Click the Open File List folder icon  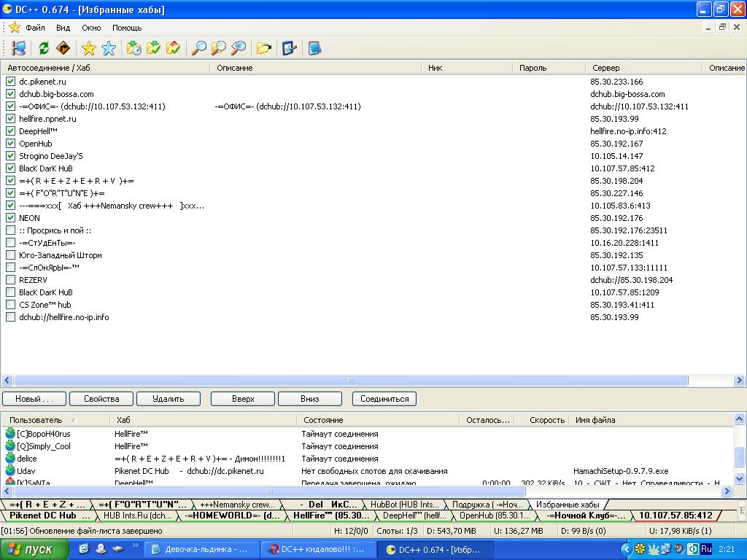coord(263,48)
